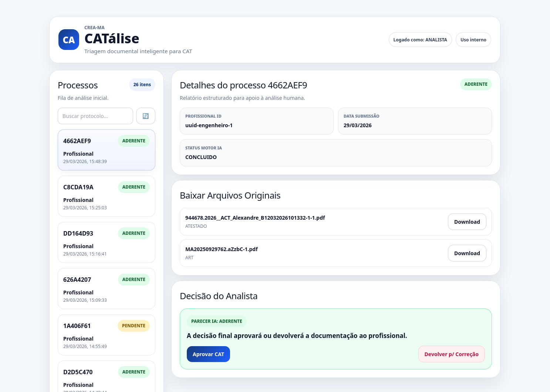Open process D2D5C470
Image resolution: width=550 pixels, height=392 pixels.
click(106, 377)
